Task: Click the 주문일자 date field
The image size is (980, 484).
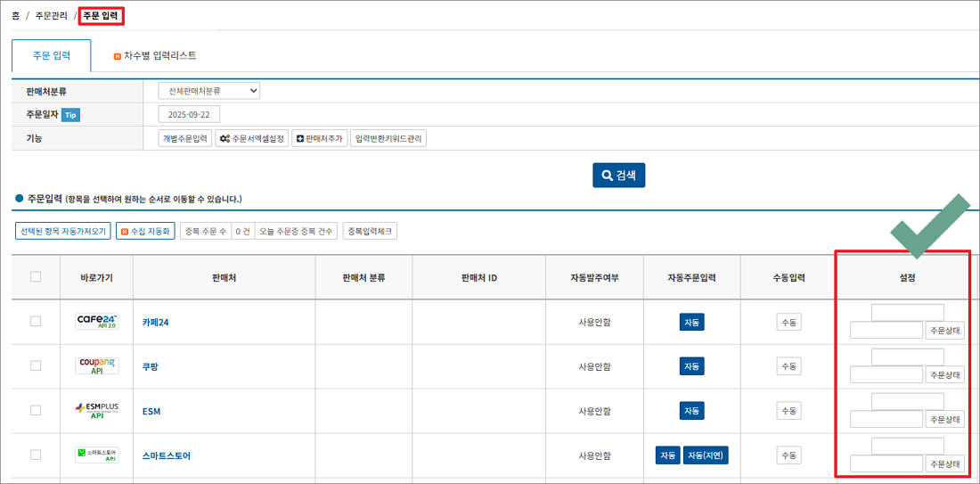Action: (189, 114)
